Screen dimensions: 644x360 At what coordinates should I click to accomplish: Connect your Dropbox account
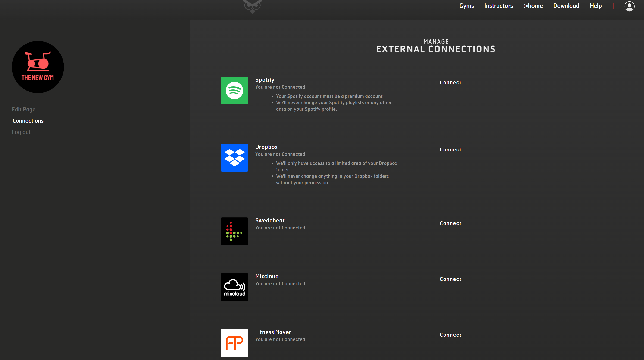pyautogui.click(x=450, y=150)
